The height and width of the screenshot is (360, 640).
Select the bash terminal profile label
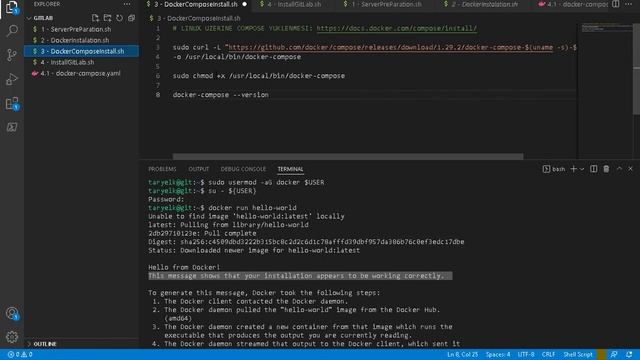pos(554,169)
